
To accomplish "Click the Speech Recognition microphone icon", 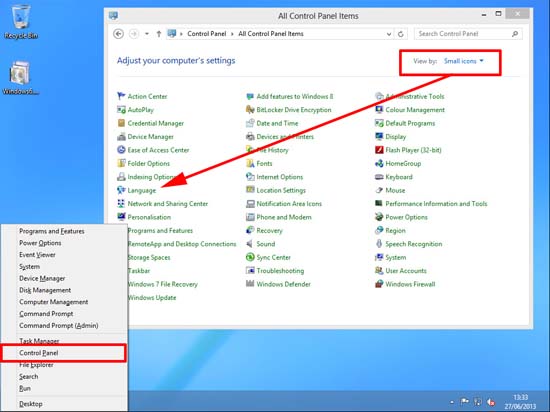I will tap(379, 244).
